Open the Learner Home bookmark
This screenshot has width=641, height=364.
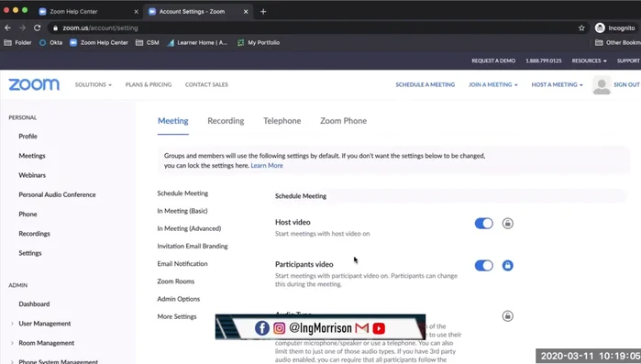197,42
